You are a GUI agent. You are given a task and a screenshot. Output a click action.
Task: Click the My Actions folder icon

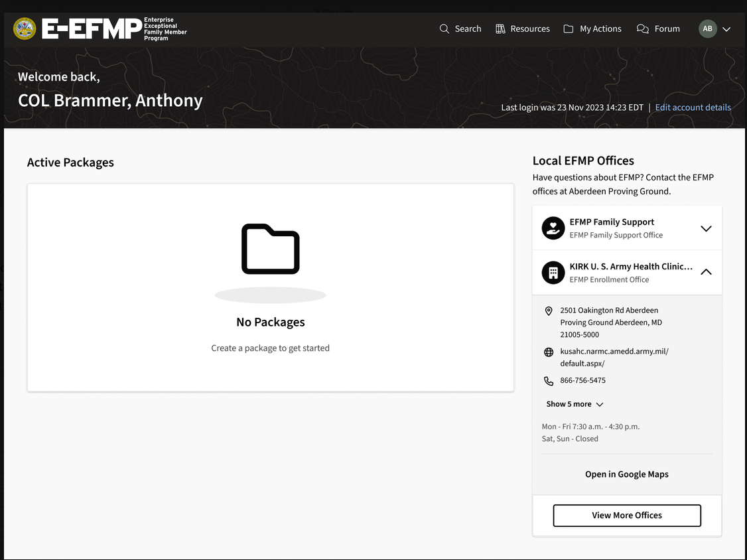[569, 29]
